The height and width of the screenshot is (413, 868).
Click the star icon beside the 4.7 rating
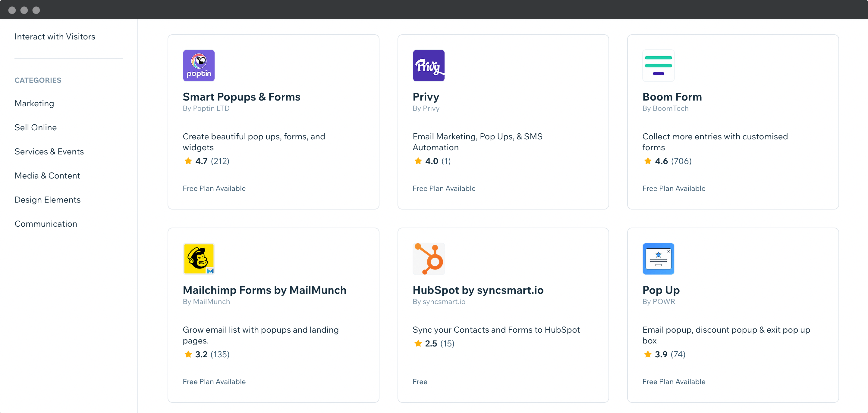[x=188, y=161]
